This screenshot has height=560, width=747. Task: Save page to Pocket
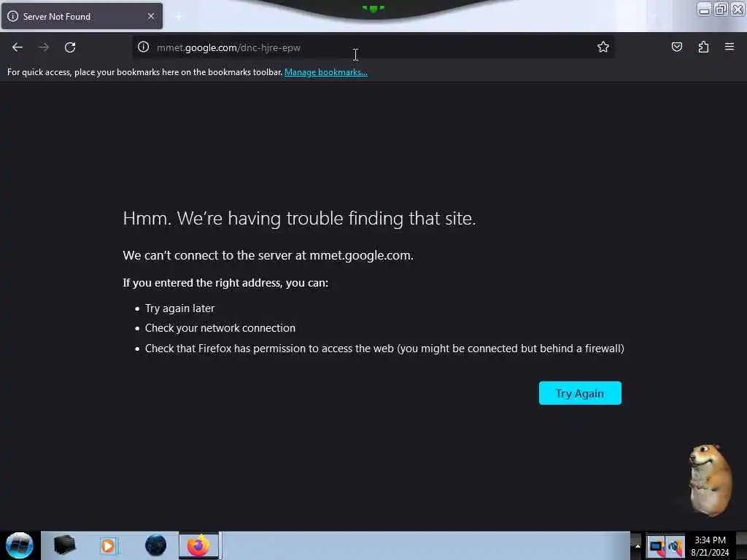[676, 47]
